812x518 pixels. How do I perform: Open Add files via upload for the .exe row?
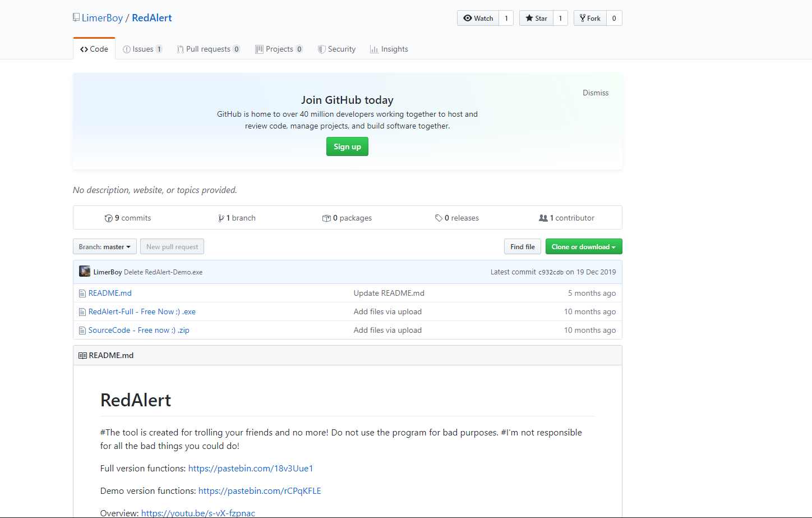click(x=387, y=311)
